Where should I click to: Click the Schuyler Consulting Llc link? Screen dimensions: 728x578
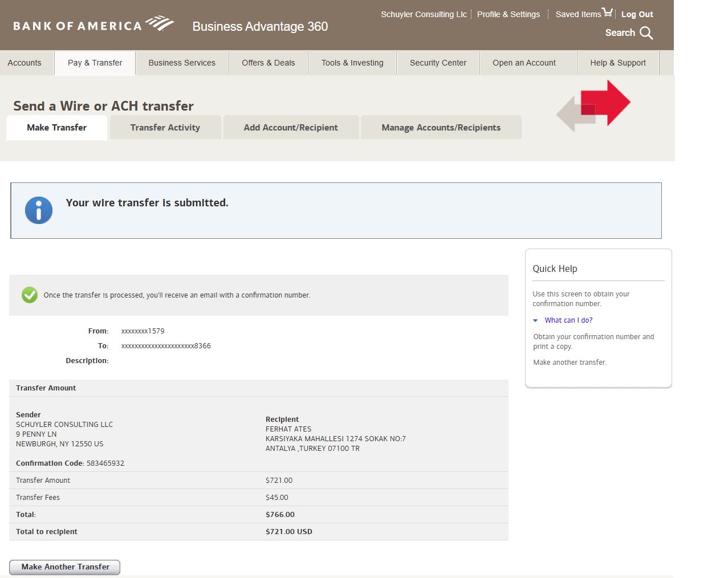(x=424, y=14)
